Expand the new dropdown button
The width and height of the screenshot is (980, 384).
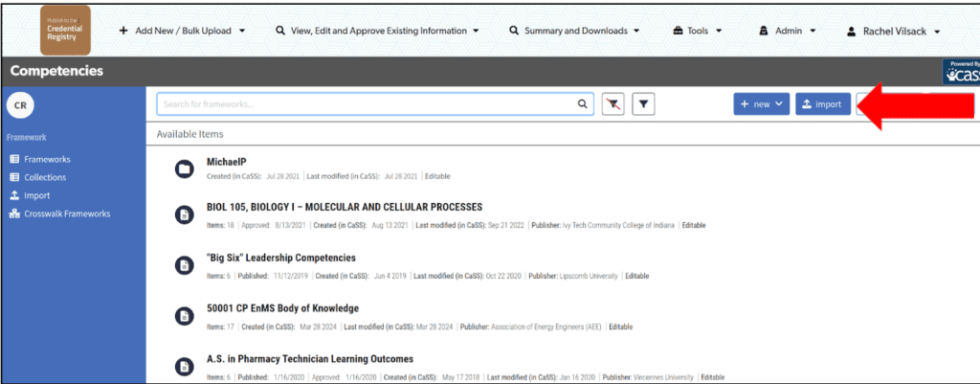761,104
